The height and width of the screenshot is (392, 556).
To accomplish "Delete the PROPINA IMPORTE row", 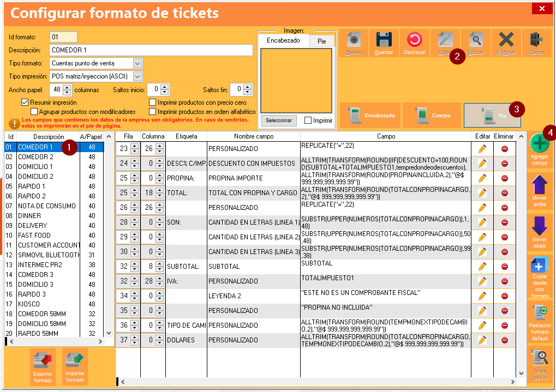I will pos(504,178).
